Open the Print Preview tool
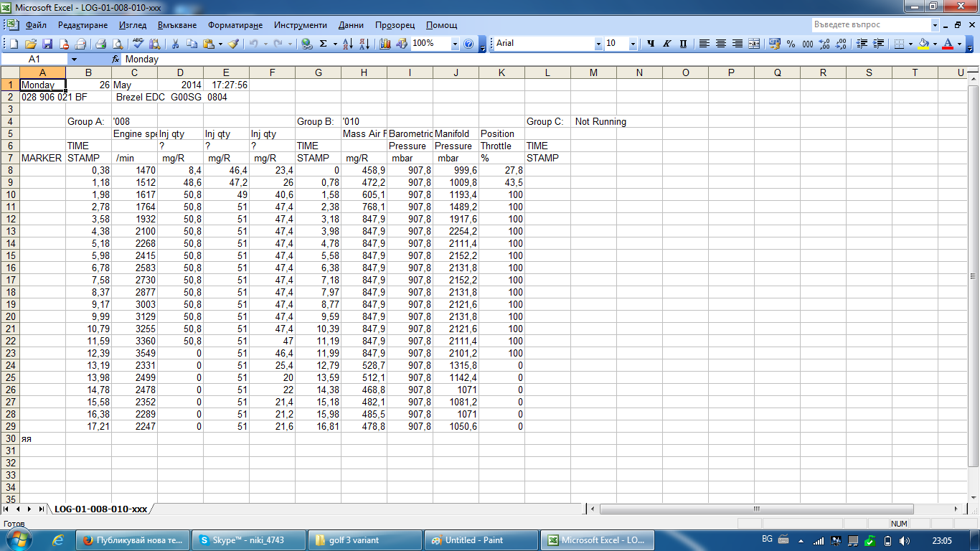Image resolution: width=980 pixels, height=551 pixels. point(117,44)
